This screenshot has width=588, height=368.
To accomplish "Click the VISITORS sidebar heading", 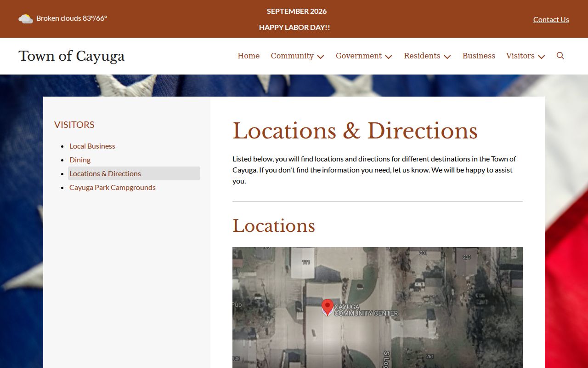I will tap(74, 125).
